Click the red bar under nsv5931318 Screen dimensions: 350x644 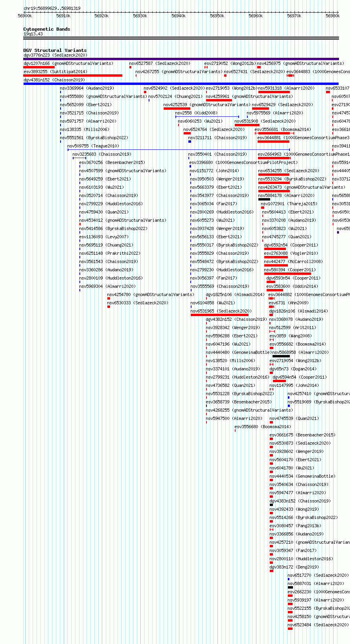click(x=274, y=92)
